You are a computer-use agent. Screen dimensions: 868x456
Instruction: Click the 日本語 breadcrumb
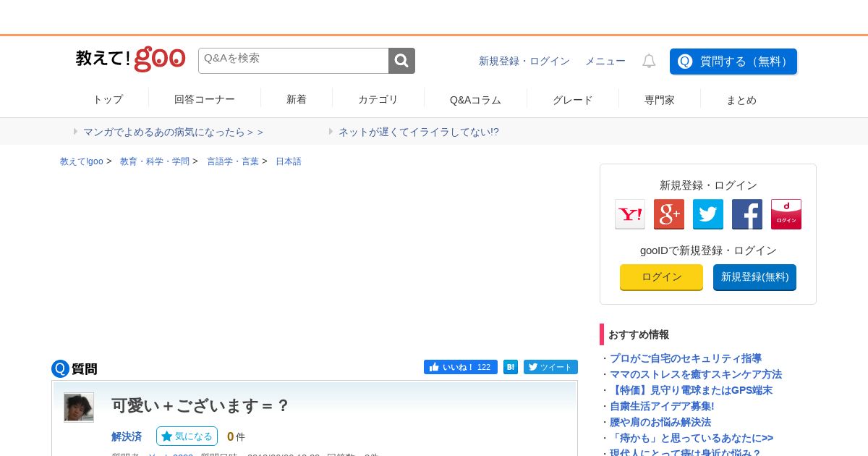(x=289, y=161)
